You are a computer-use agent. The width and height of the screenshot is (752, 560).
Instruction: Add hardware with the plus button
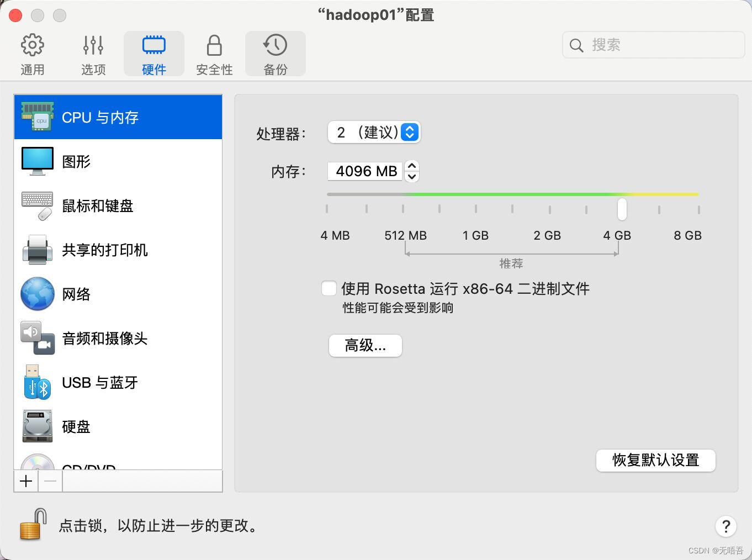26,481
